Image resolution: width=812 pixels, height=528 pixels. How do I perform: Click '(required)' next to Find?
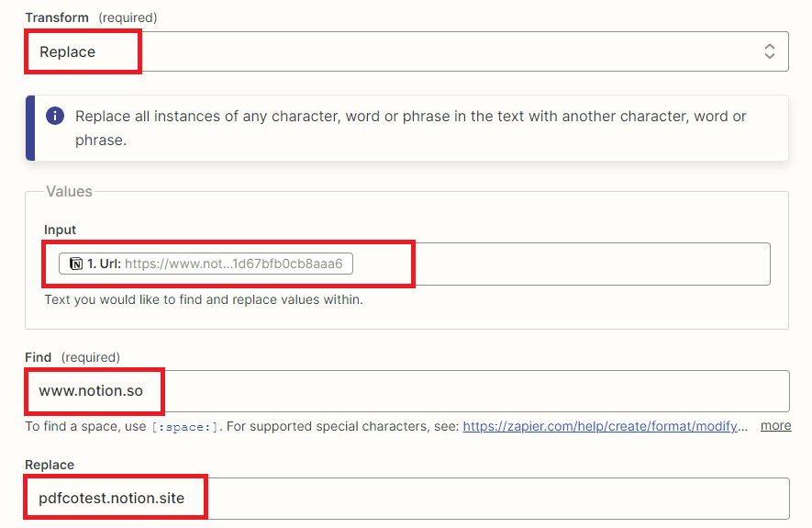tap(91, 356)
